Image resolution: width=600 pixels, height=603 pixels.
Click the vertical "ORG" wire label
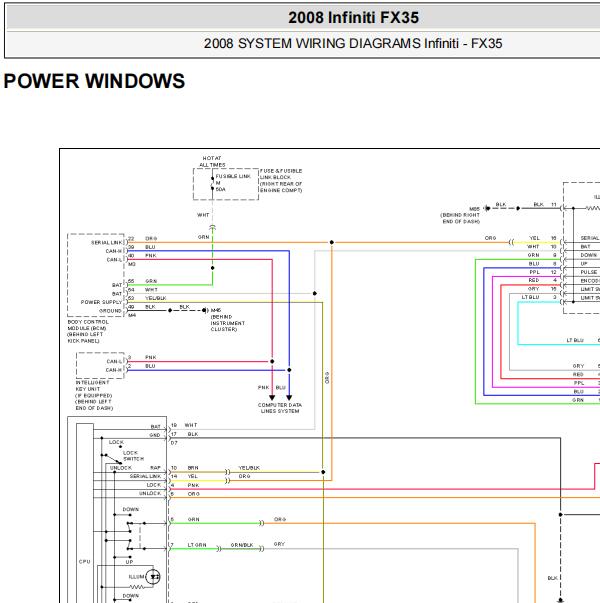(327, 378)
